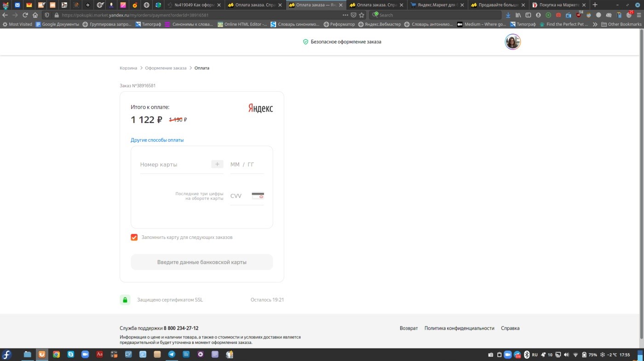The image size is (644, 361).
Task: Open Telegram from the taskbar
Action: (172, 355)
